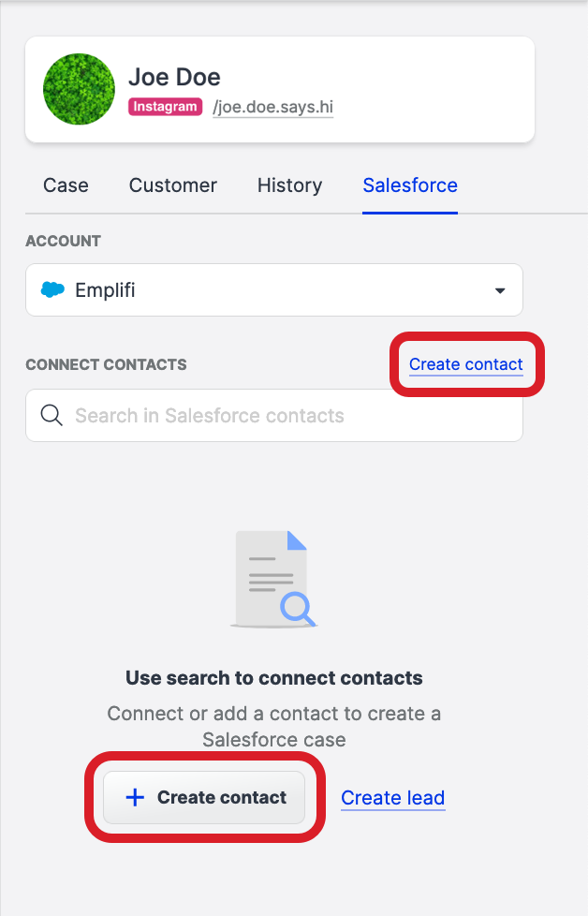Click Joe Doe's green profile avatar

(79, 90)
